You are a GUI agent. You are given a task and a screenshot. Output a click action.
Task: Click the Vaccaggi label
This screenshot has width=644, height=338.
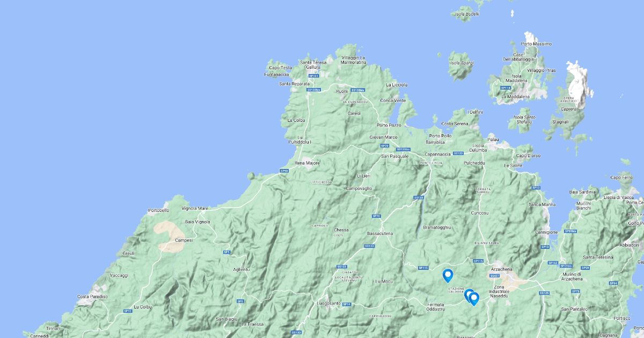(x=119, y=276)
